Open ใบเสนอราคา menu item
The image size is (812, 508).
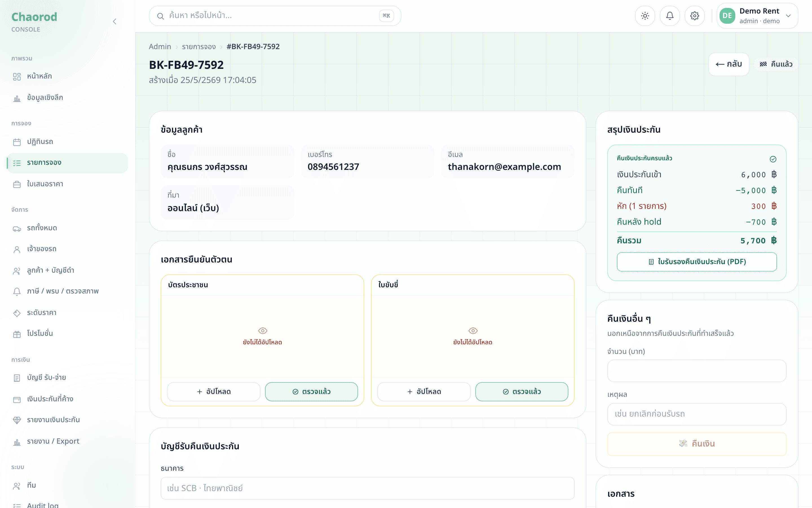[x=67, y=185]
